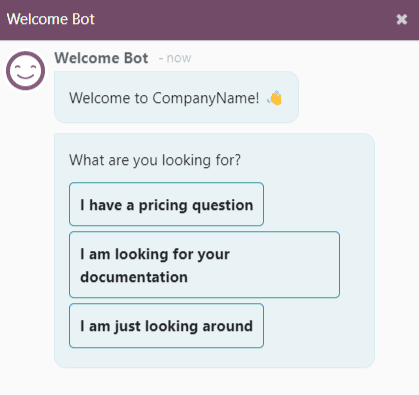The width and height of the screenshot is (419, 395).
Task: Click the "now" message timestamp
Action: point(179,58)
